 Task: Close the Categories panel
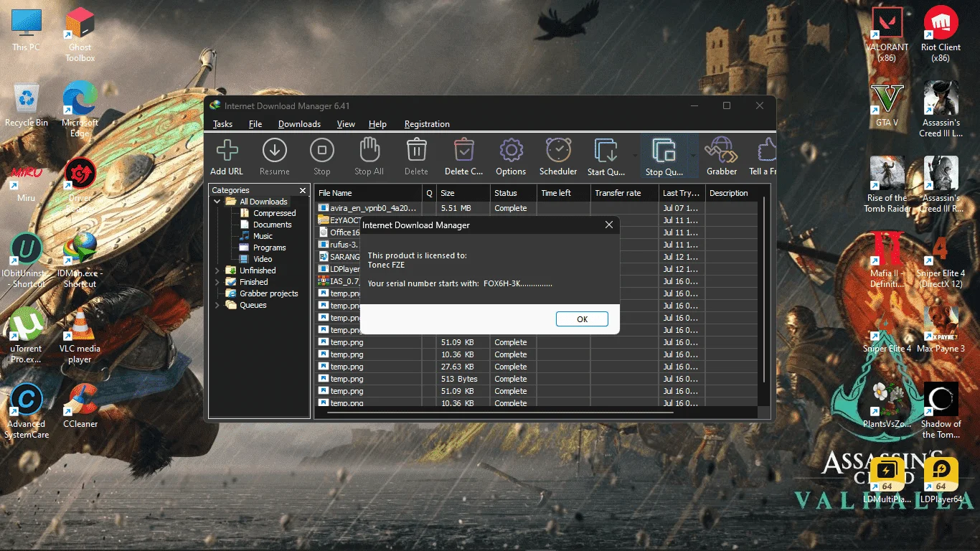(303, 191)
